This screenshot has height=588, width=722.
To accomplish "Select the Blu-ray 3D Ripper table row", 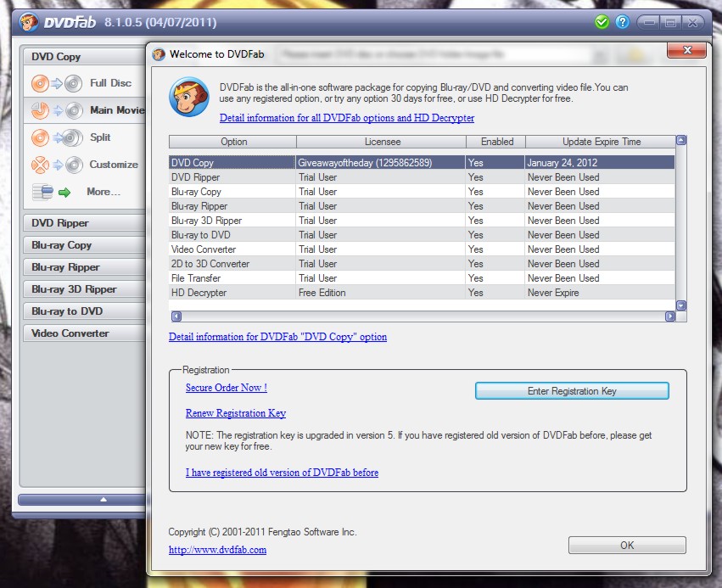I will click(x=422, y=221).
